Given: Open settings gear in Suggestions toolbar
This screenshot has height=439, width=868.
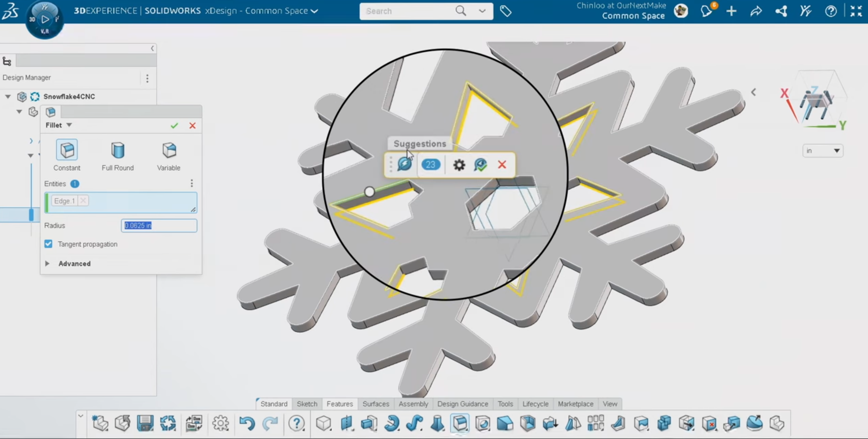Looking at the screenshot, I should (x=459, y=165).
